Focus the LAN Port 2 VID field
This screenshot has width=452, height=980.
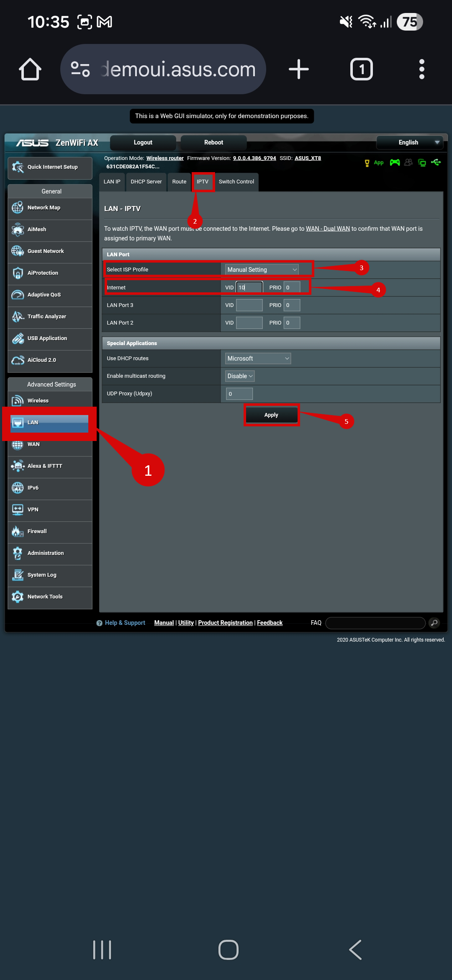pyautogui.click(x=249, y=323)
